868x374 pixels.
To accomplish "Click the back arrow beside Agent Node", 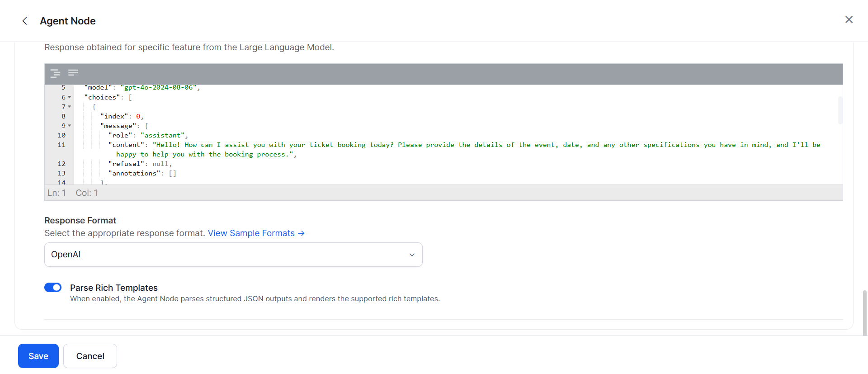I will [x=25, y=21].
